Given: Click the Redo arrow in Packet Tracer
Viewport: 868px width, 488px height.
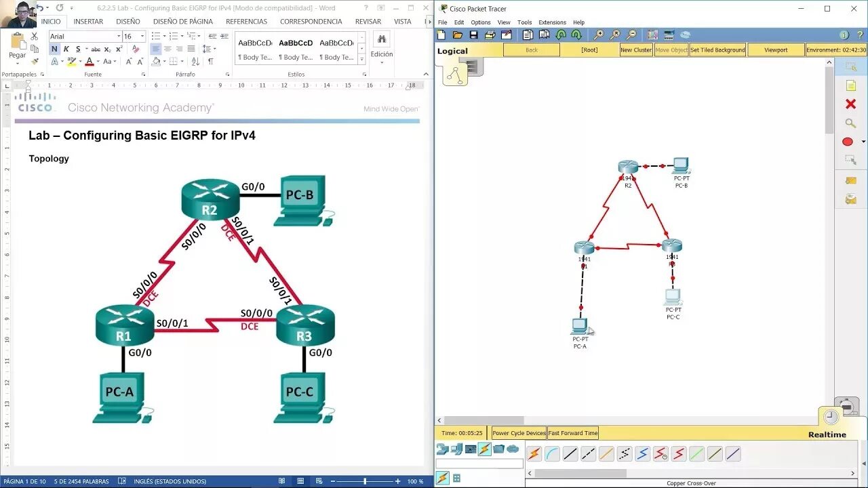Looking at the screenshot, I should click(576, 35).
